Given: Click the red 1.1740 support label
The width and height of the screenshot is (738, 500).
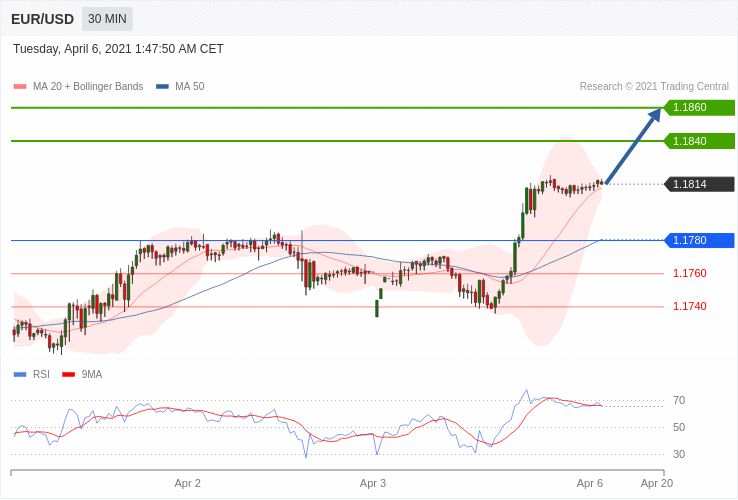Looking at the screenshot, I should click(690, 306).
